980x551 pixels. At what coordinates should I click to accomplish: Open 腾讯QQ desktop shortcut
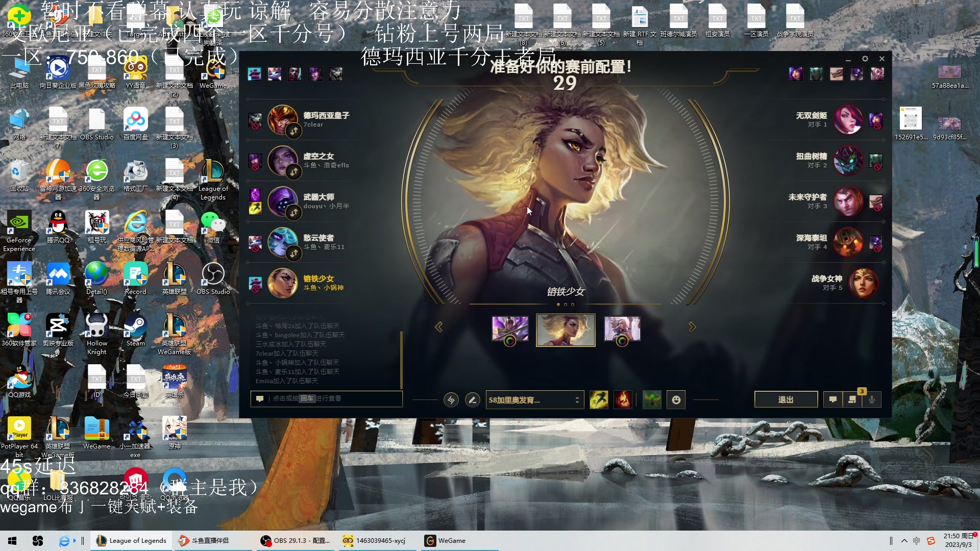pyautogui.click(x=58, y=227)
